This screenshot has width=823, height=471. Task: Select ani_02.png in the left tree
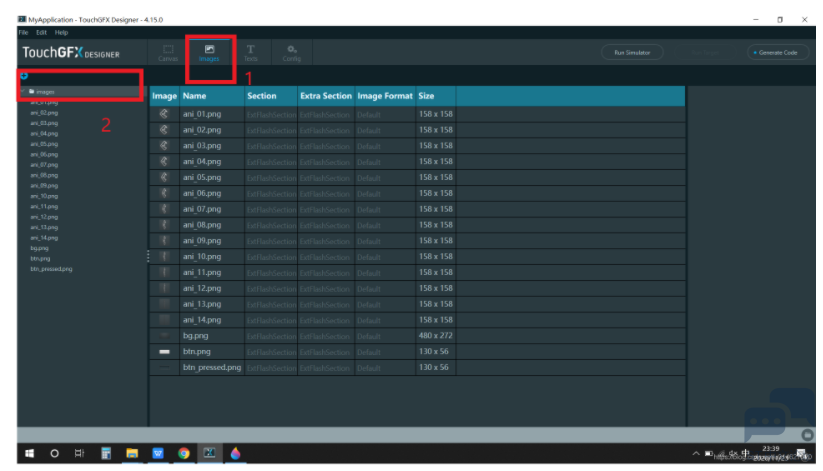(44, 113)
